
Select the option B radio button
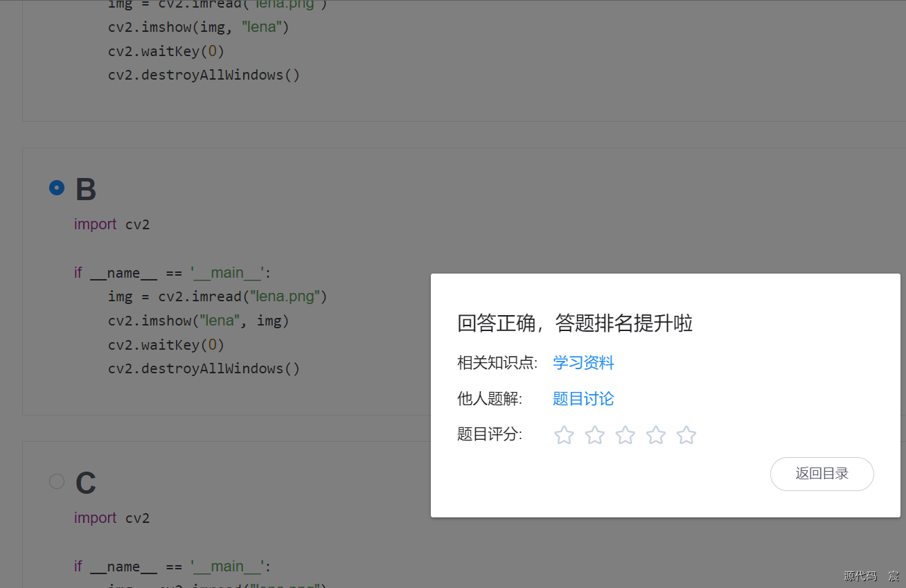[57, 188]
